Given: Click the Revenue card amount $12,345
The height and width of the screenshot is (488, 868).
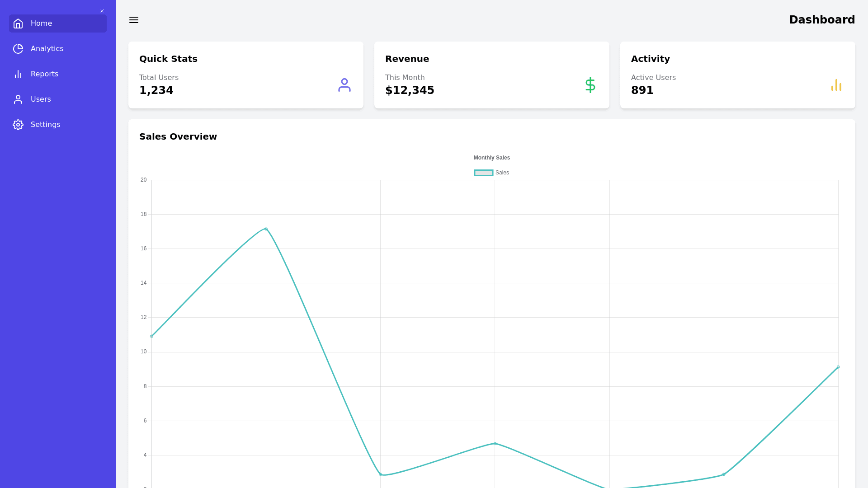Looking at the screenshot, I should 410,90.
